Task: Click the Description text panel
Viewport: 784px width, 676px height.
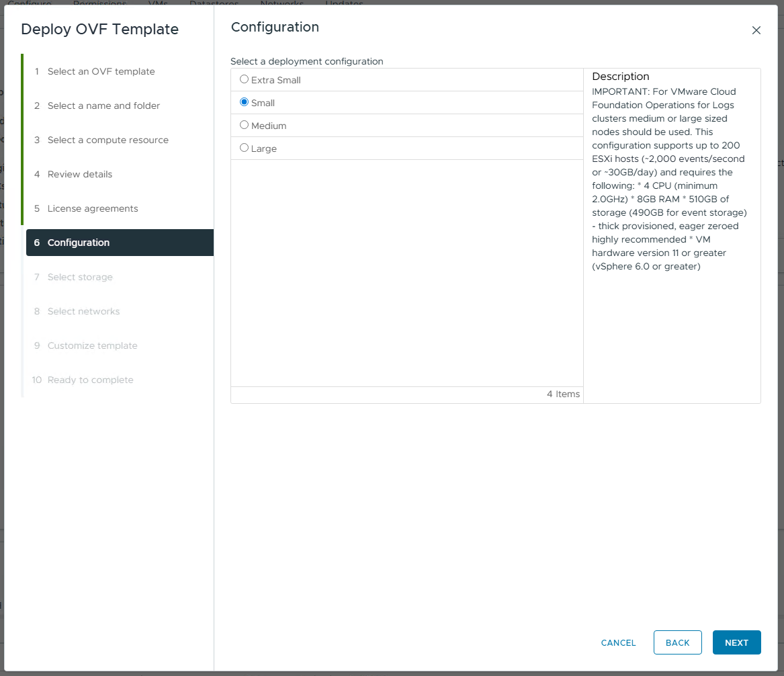Action: pos(671,178)
